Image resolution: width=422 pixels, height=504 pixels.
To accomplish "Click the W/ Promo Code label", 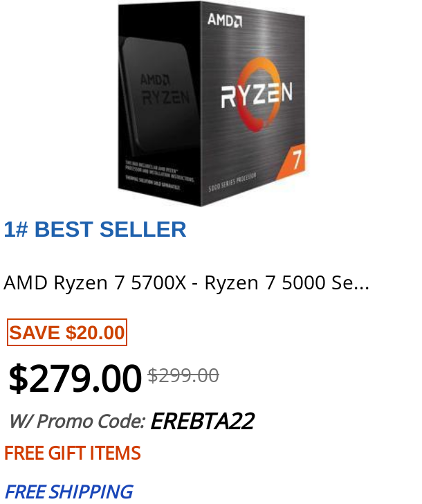I will pyautogui.click(x=77, y=421).
